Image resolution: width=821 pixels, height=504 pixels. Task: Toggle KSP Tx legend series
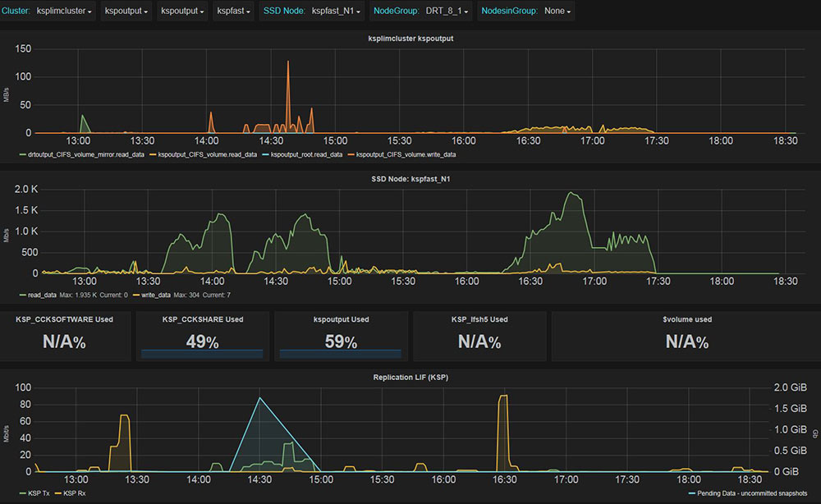[34, 493]
